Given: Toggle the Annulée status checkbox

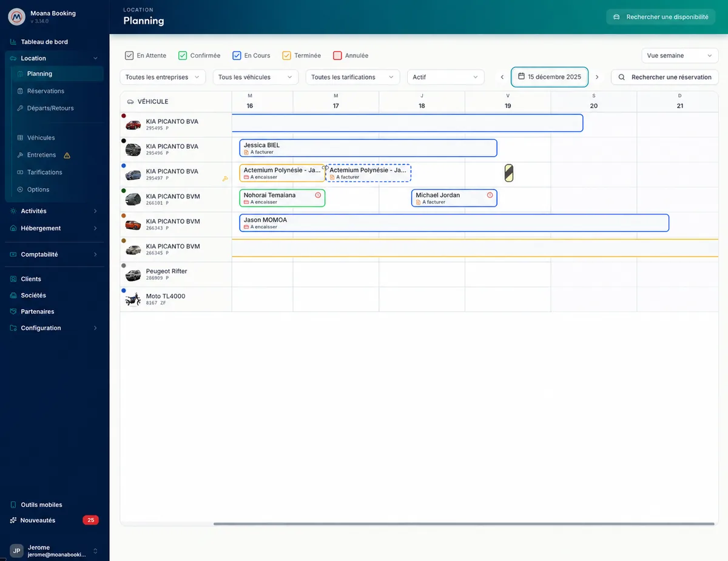Looking at the screenshot, I should (337, 55).
